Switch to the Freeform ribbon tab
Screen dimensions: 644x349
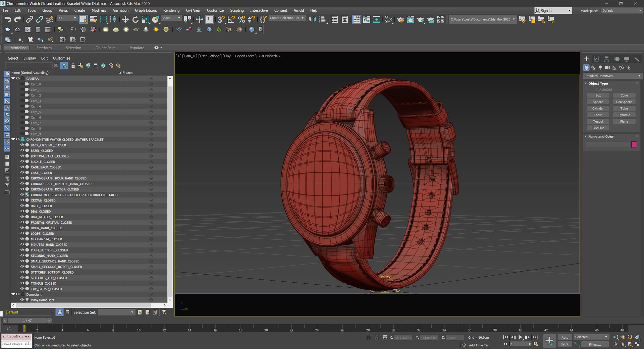44,48
